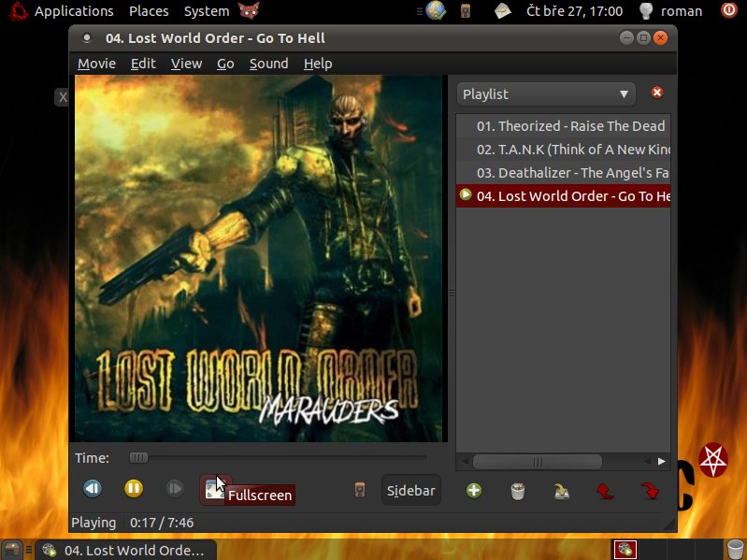Open the Applications menu in the top panel
This screenshot has height=560, width=747.
[74, 11]
